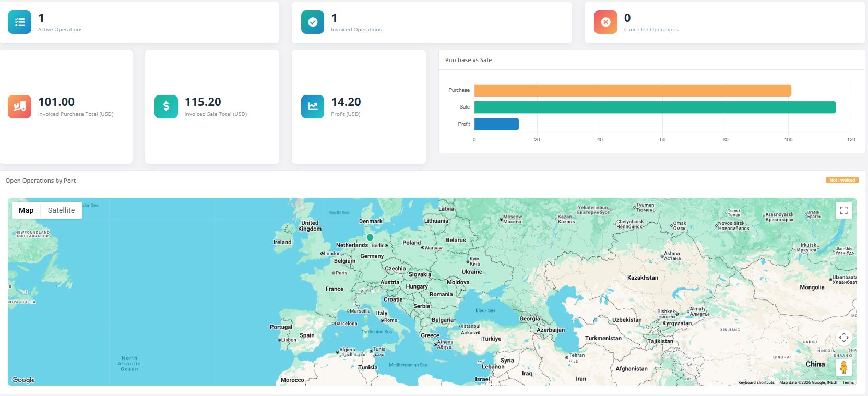
Task: Click the Spain label on the map
Action: 307,335
